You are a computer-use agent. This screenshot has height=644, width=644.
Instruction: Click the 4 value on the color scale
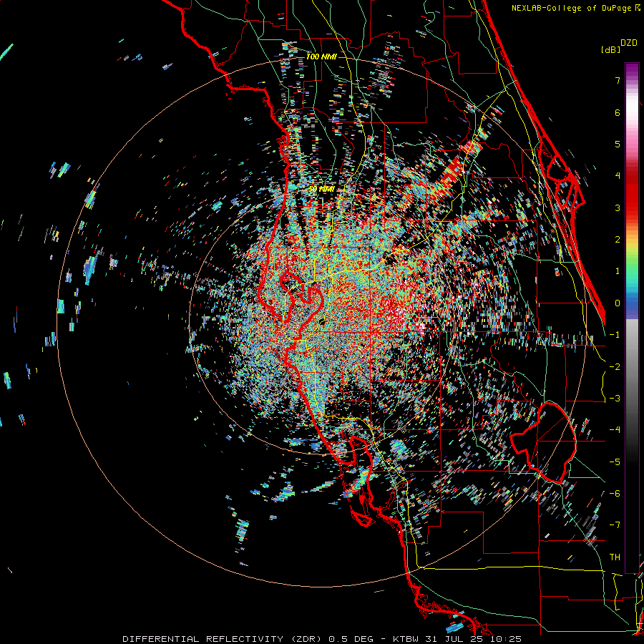click(x=618, y=176)
